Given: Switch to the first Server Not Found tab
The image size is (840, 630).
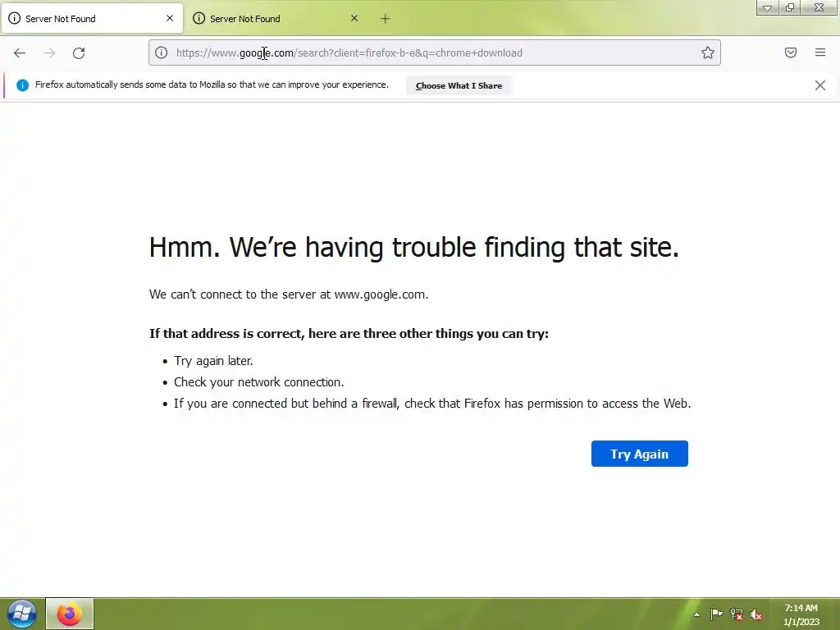Looking at the screenshot, I should pos(92,19).
